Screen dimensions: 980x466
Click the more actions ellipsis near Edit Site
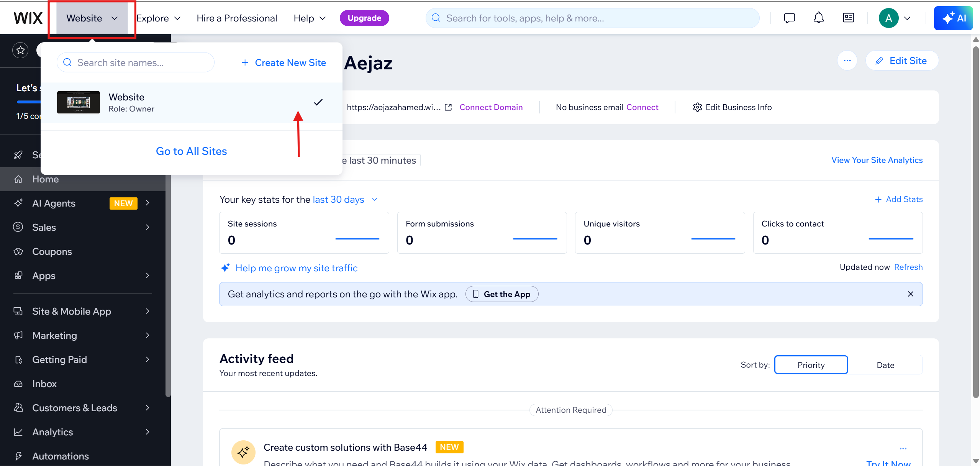tap(847, 61)
